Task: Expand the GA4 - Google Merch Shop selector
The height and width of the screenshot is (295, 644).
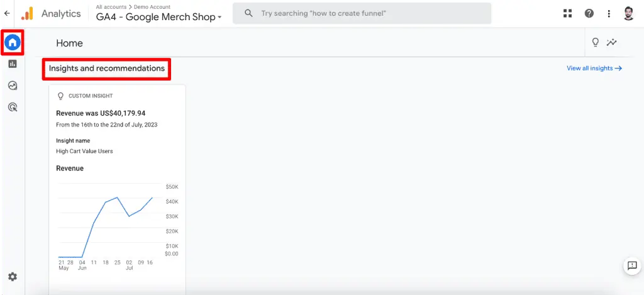Action: [159, 17]
